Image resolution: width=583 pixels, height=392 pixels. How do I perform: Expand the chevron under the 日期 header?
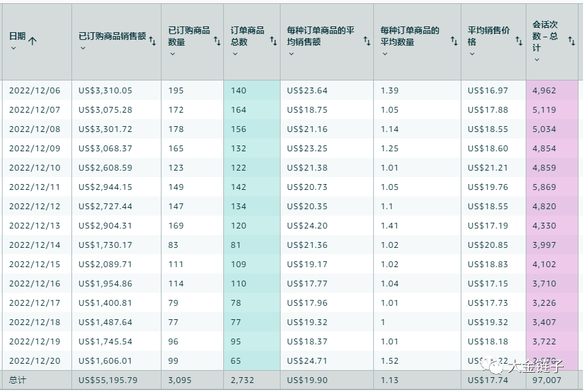[x=14, y=49]
